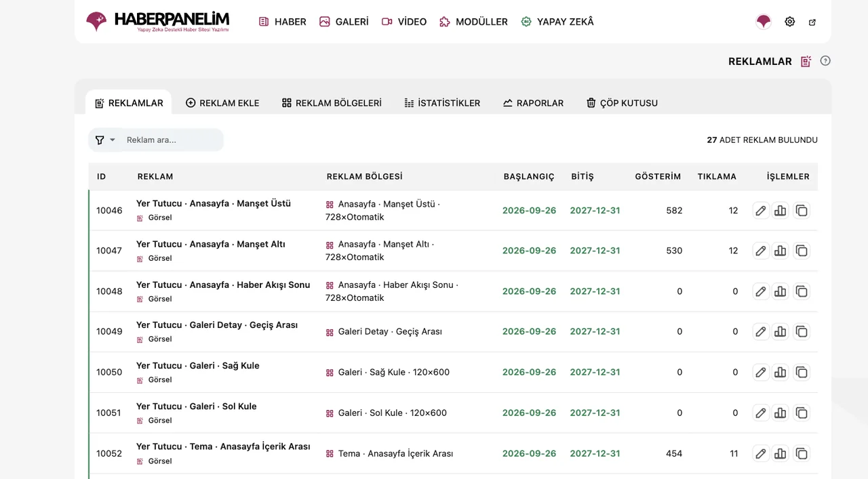868x479 pixels.
Task: Click user avatar in top bar
Action: (x=764, y=22)
